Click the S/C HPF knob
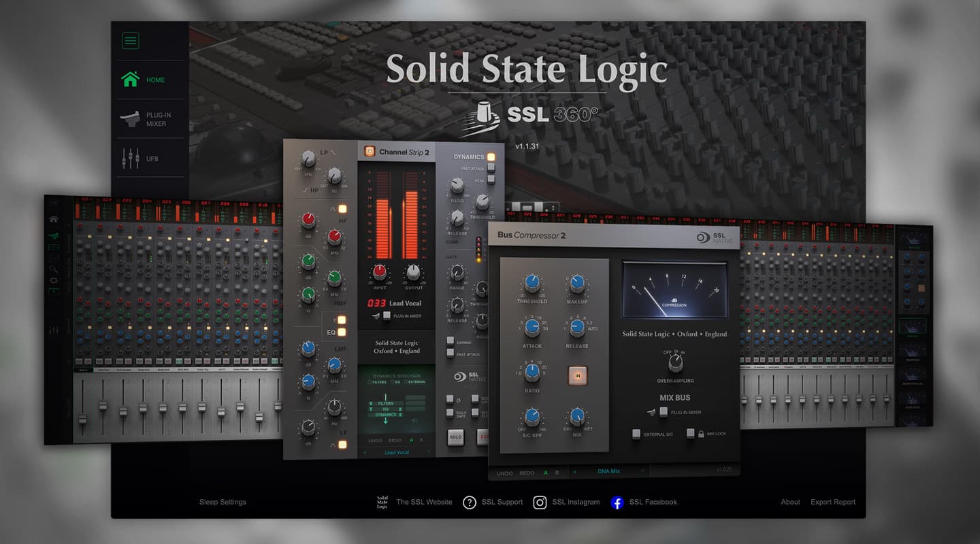Screen dimensions: 980x544 tap(532, 417)
